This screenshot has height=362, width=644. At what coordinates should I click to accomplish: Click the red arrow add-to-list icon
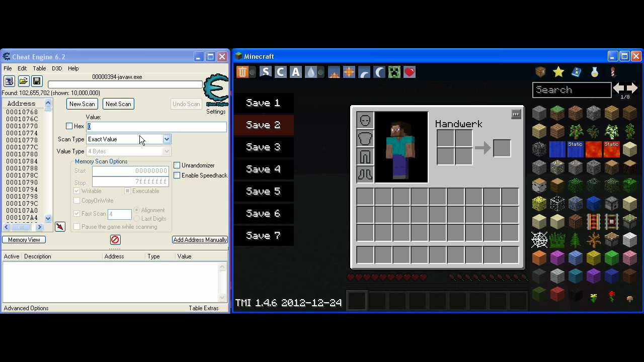[60, 227]
